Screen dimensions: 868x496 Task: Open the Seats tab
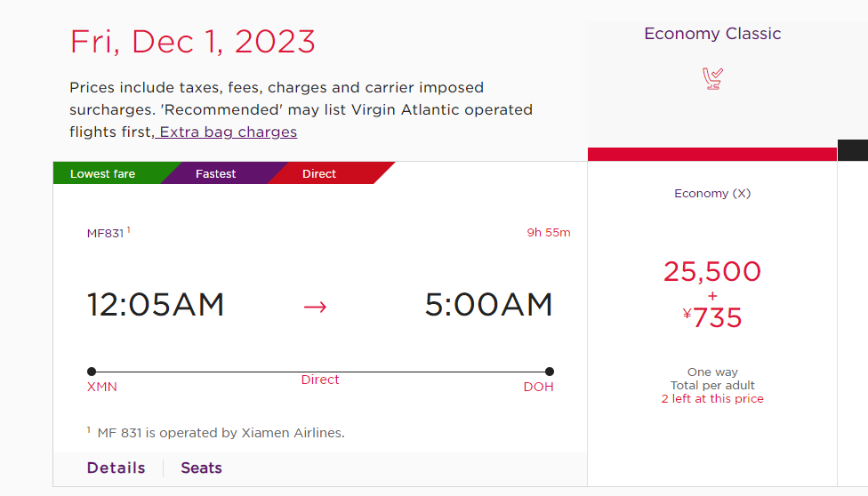[x=202, y=468]
